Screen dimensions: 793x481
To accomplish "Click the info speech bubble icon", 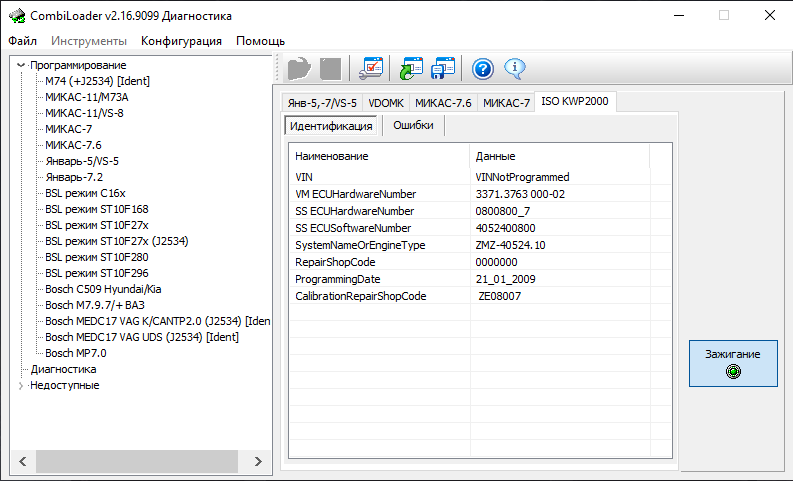I will pos(515,68).
